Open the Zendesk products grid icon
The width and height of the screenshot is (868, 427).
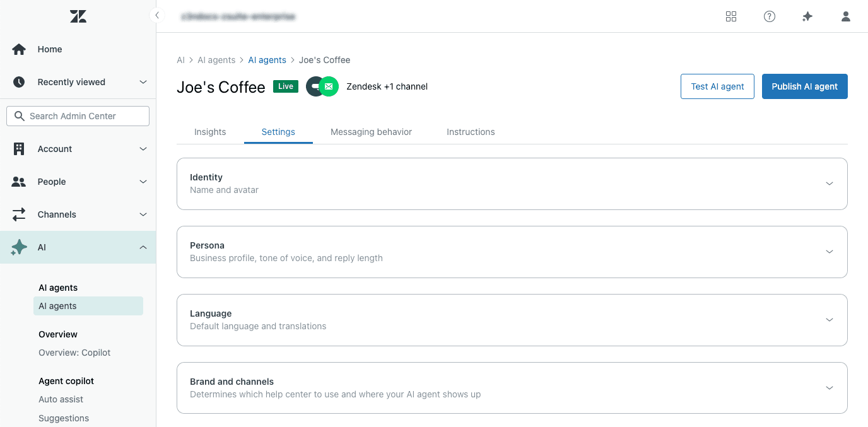731,16
